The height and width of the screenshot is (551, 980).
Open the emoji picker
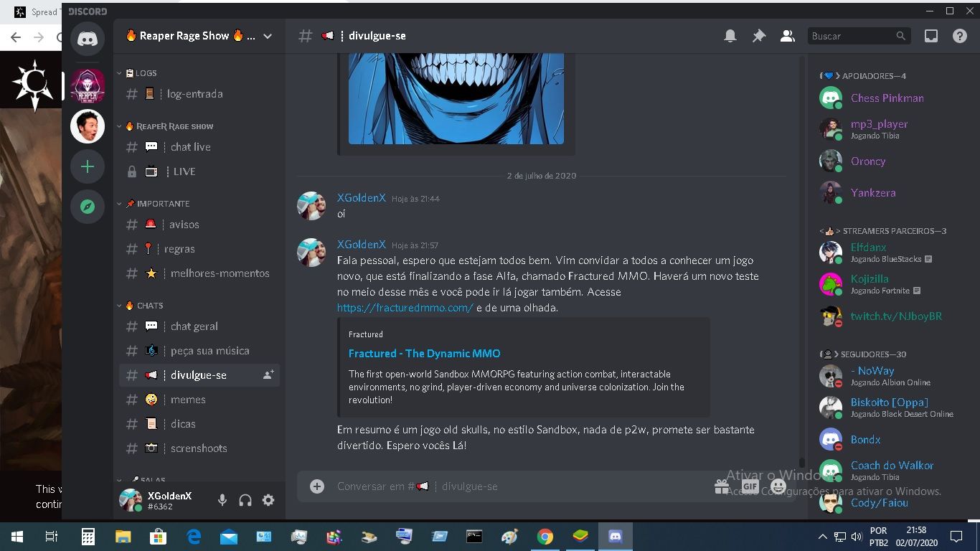pyautogui.click(x=778, y=486)
